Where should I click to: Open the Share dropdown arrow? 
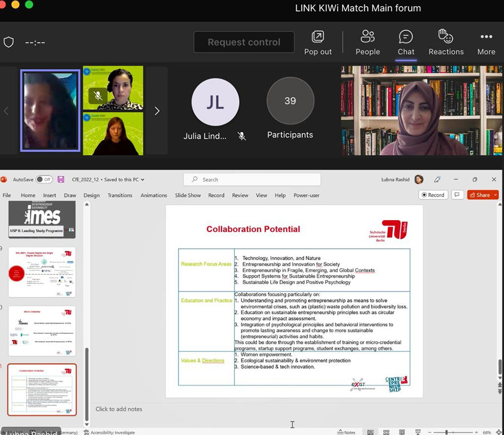(x=495, y=195)
